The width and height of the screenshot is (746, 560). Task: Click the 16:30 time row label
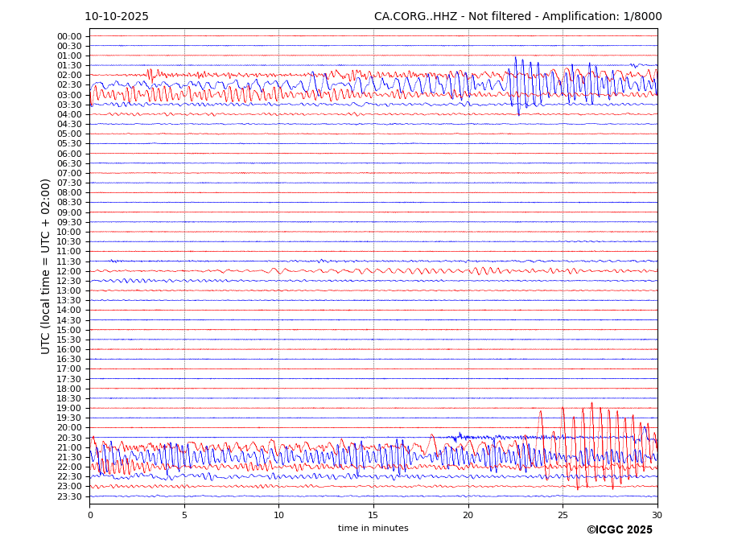[x=69, y=359]
